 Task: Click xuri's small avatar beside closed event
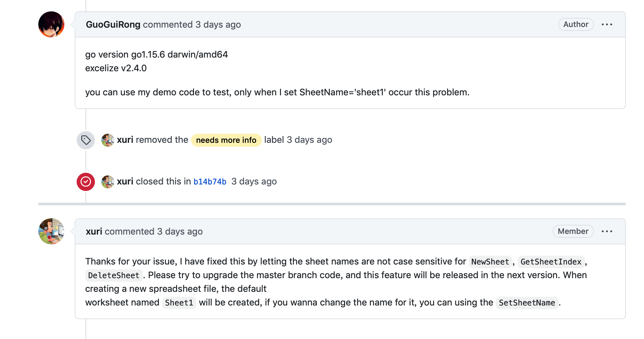point(108,182)
